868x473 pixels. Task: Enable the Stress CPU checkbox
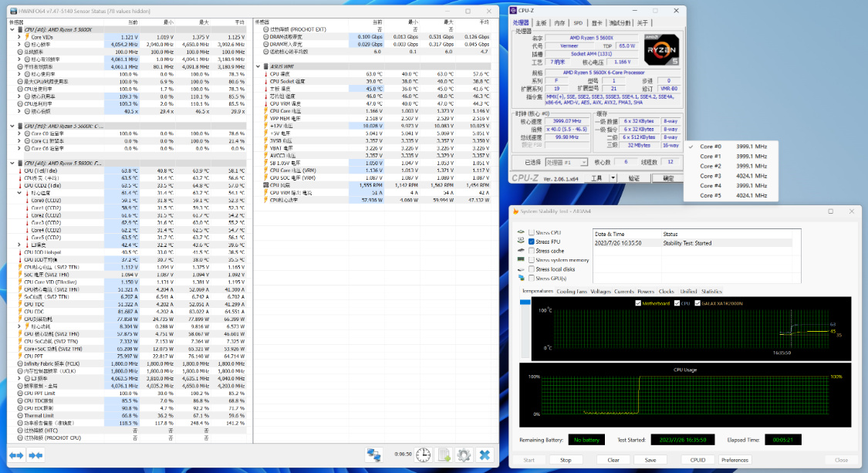[532, 232]
